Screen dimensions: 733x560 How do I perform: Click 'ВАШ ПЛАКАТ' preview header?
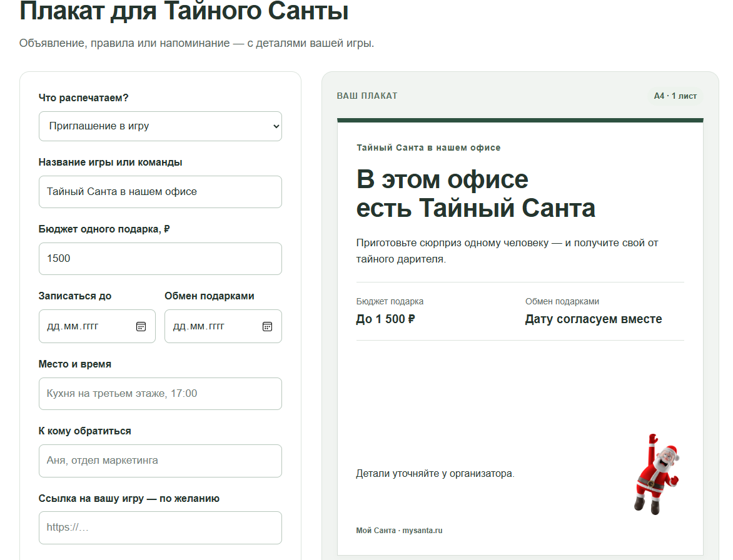pos(367,96)
